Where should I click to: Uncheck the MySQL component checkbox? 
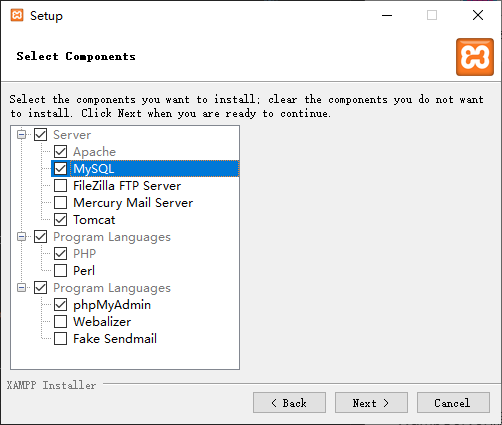click(x=60, y=168)
